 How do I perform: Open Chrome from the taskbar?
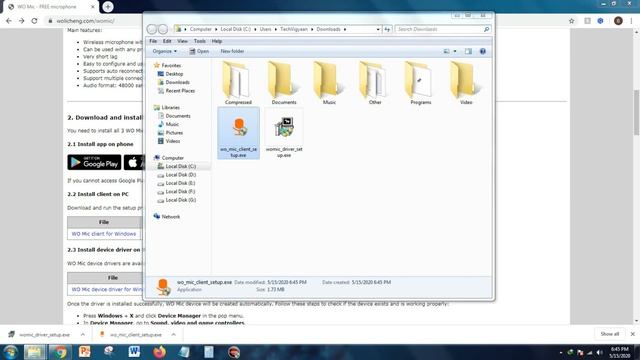pos(60,352)
